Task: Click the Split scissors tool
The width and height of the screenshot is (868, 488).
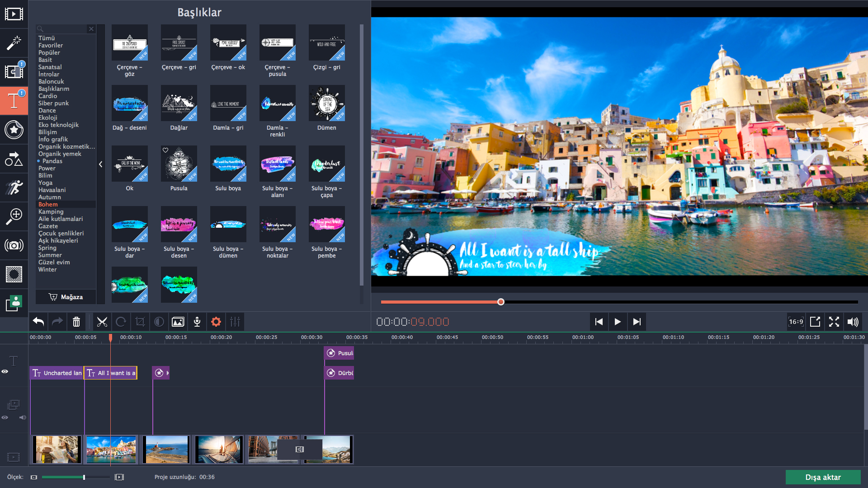Action: tap(102, 322)
